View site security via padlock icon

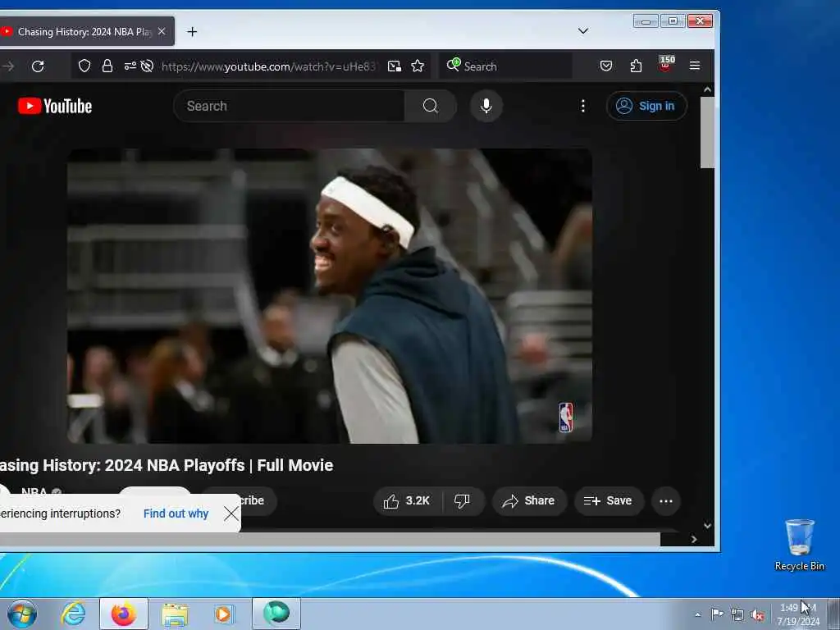pos(107,66)
